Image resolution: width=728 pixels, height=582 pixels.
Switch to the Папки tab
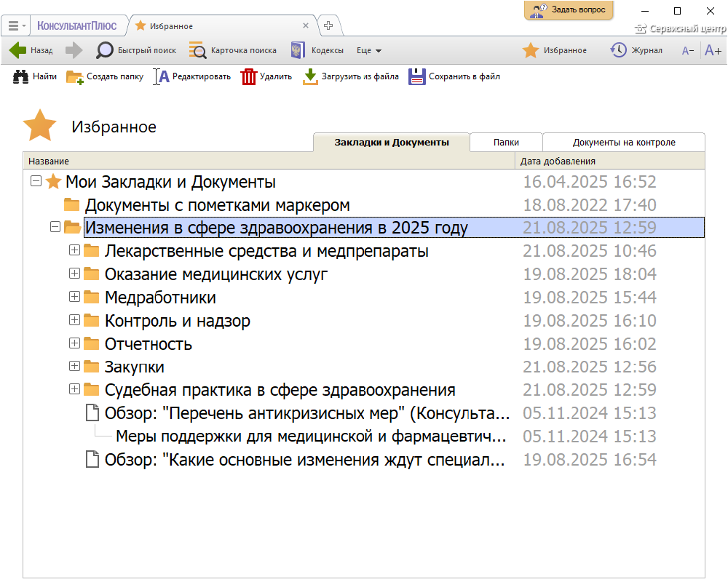506,143
